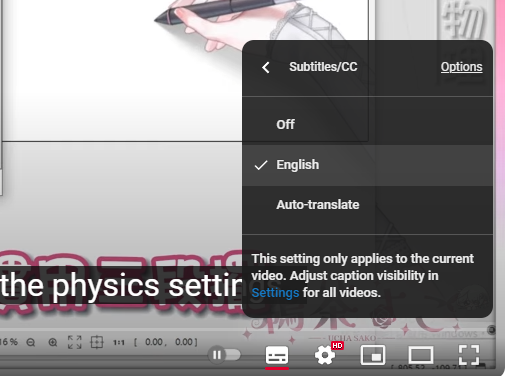Click the center view crosshair icon
Screen dimensions: 505x376
pos(97,342)
